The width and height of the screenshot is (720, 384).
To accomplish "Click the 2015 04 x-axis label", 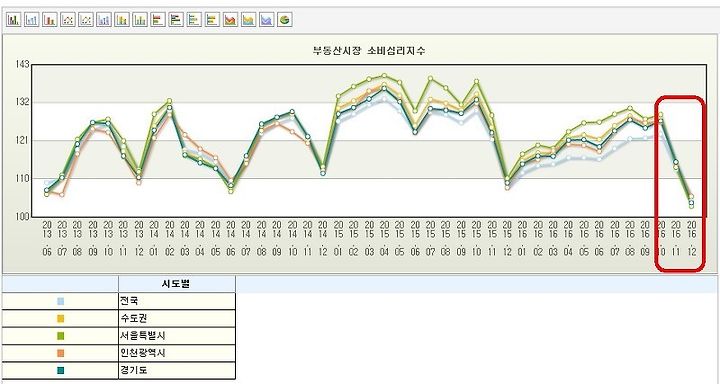I will (x=384, y=239).
